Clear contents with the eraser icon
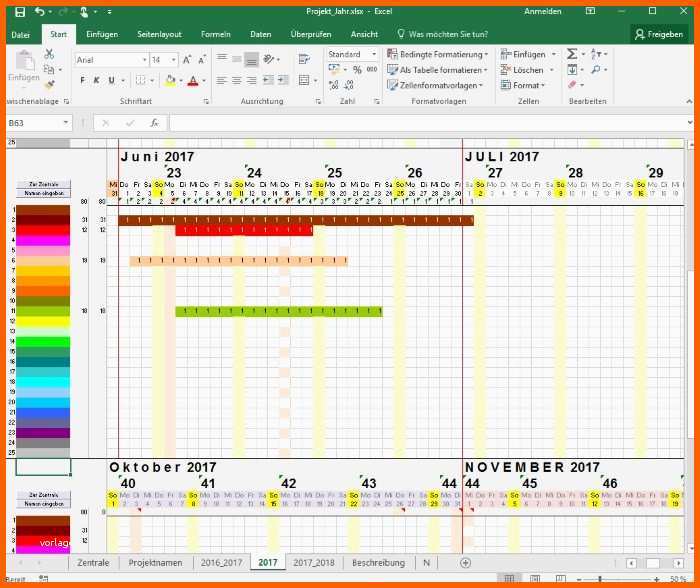 (572, 84)
